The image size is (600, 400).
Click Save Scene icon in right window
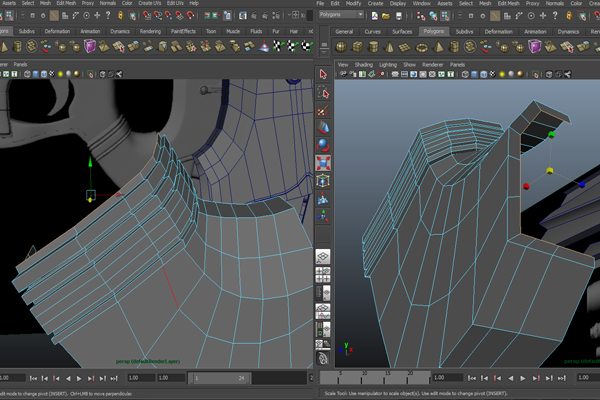(x=399, y=16)
